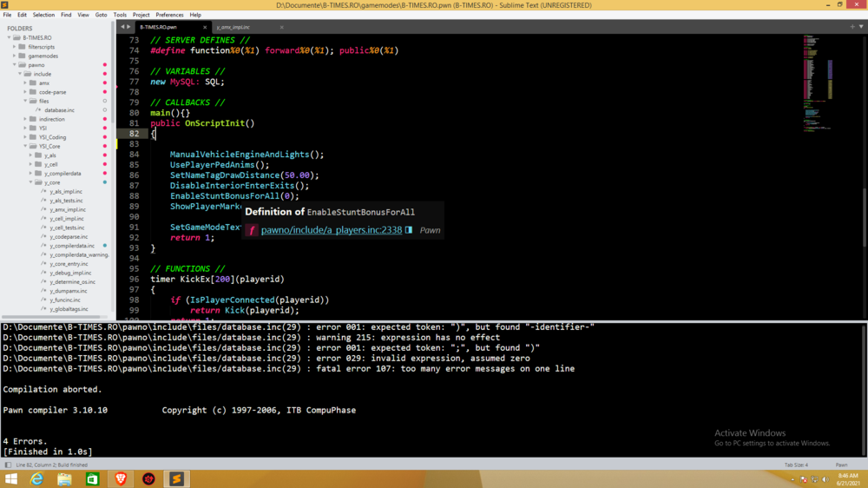868x488 pixels.
Task: Show hidden tray icons arrow
Action: point(792,479)
